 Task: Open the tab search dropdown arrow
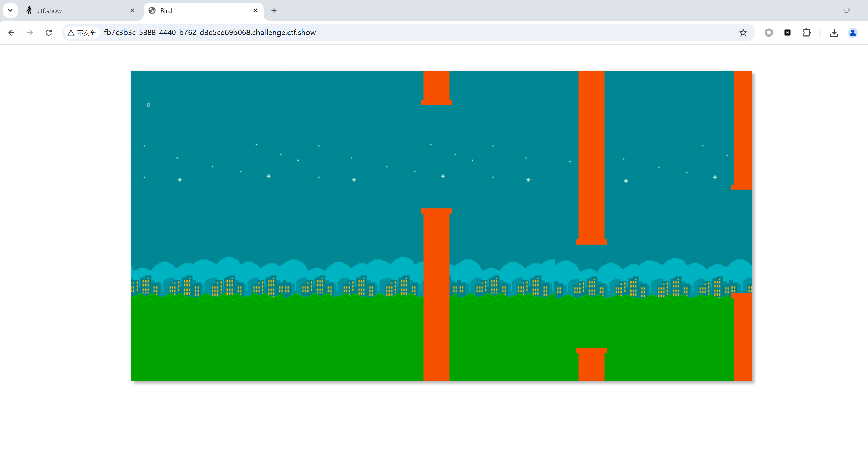[x=10, y=10]
